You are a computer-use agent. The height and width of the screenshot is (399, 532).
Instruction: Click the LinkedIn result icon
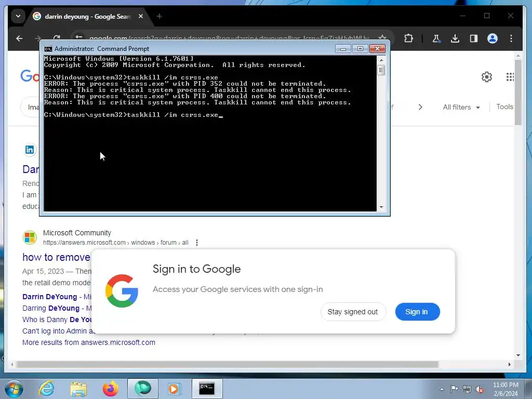tap(30, 150)
